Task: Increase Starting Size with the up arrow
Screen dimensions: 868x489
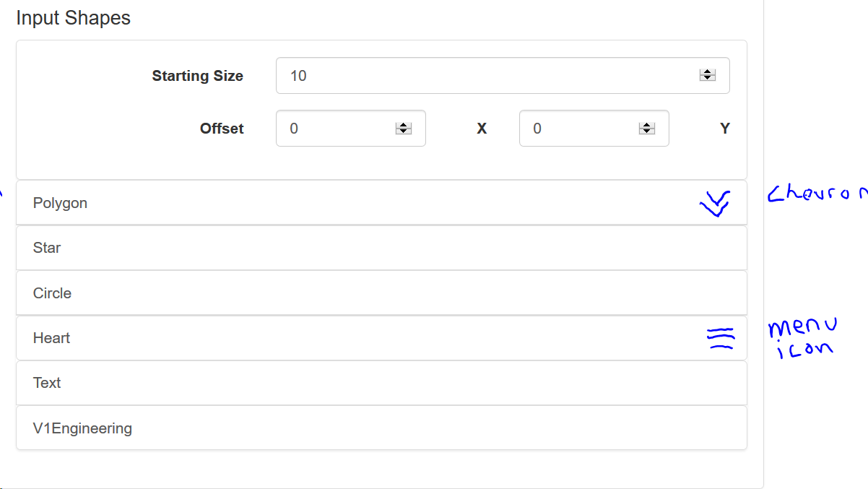Action: [708, 72]
